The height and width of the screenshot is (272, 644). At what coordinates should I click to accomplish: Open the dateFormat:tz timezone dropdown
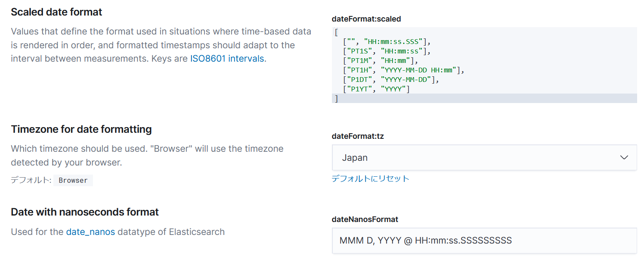(484, 157)
